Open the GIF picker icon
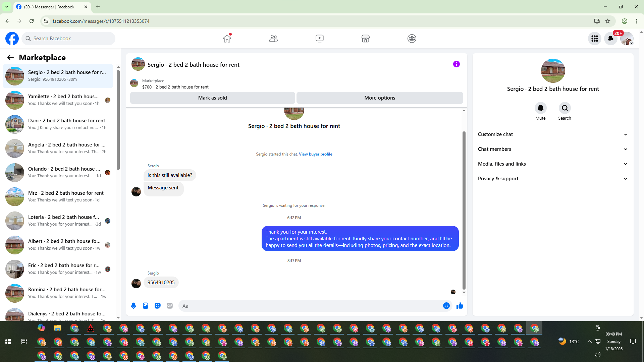The image size is (644, 362). 170,306
